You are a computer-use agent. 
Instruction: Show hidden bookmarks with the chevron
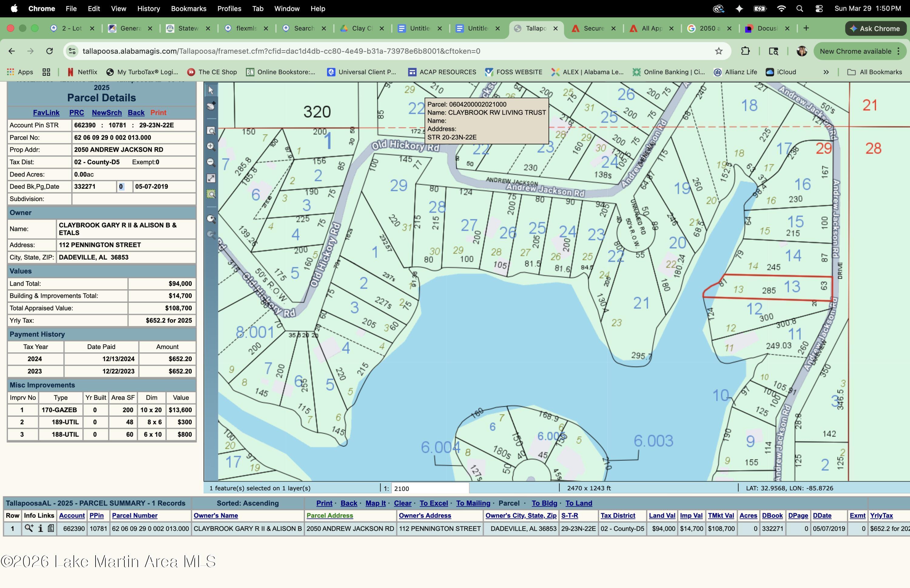(x=826, y=72)
